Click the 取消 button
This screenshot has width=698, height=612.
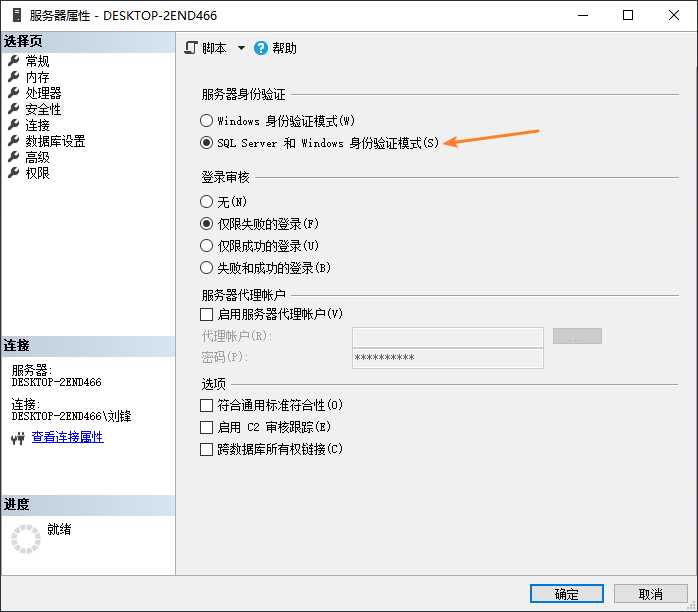click(x=650, y=594)
